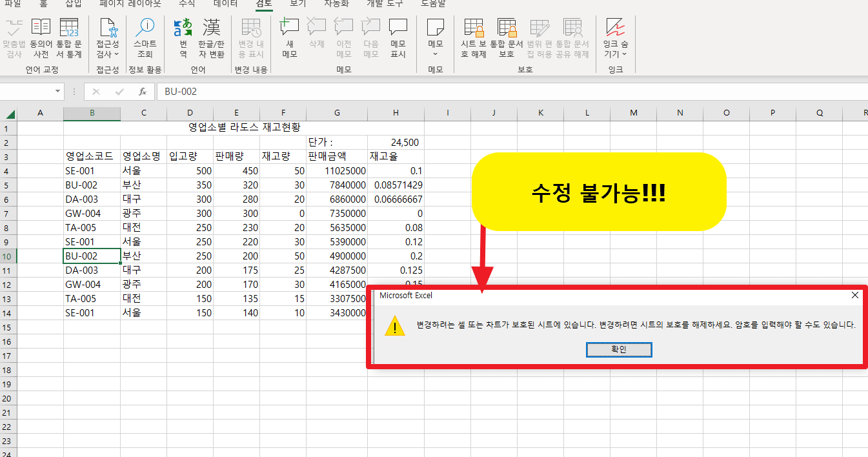Click the fx insert function icon

[x=143, y=92]
